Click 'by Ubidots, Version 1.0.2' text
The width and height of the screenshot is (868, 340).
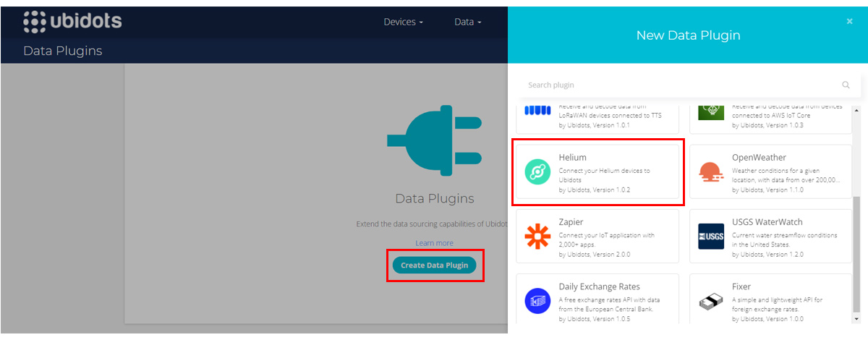595,190
